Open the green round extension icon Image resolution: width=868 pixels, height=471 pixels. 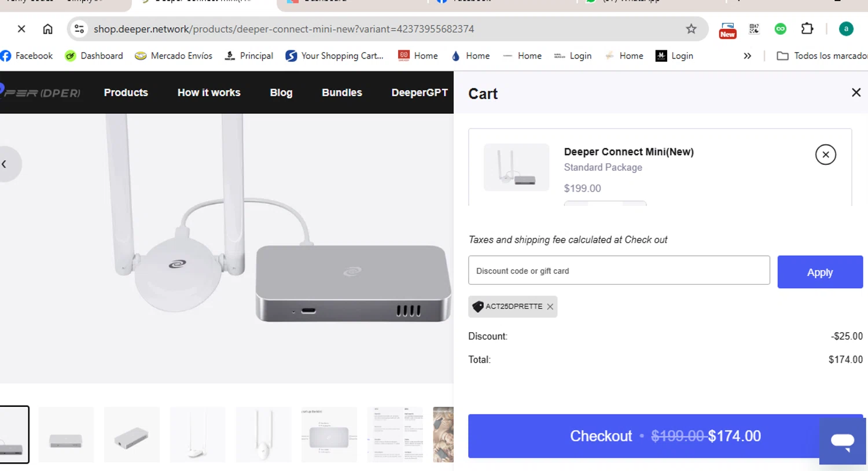click(781, 29)
